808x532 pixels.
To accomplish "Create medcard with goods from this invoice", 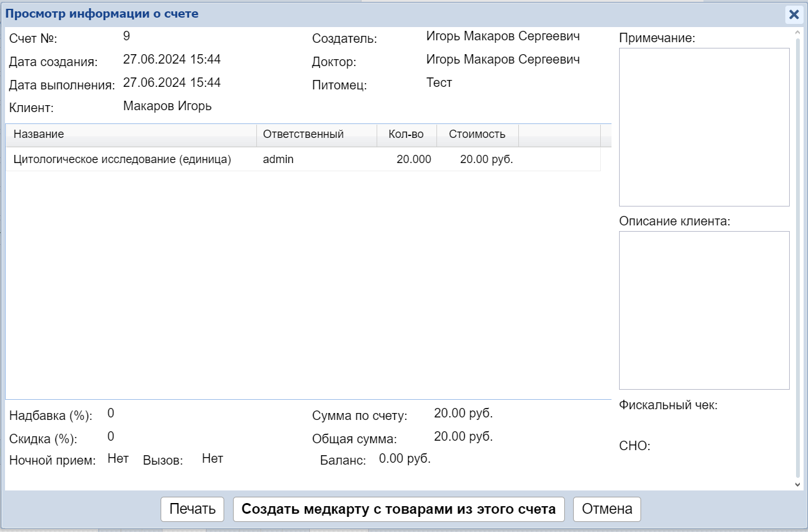I will [x=399, y=509].
